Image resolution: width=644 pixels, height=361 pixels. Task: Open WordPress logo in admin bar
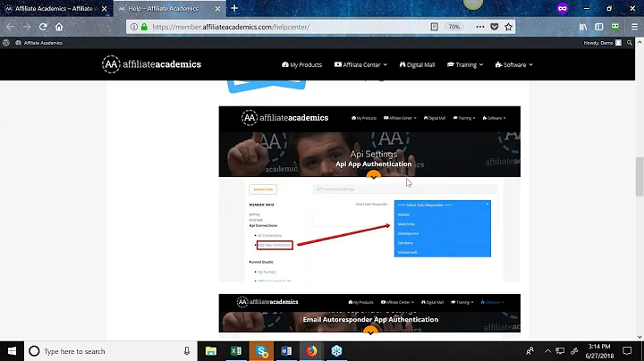coord(5,43)
